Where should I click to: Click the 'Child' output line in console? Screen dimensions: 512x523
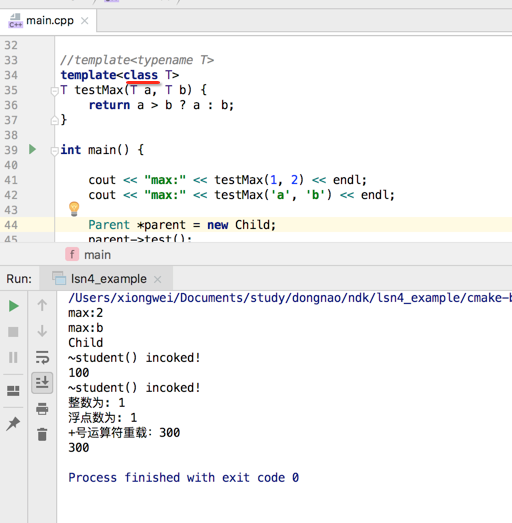86,343
